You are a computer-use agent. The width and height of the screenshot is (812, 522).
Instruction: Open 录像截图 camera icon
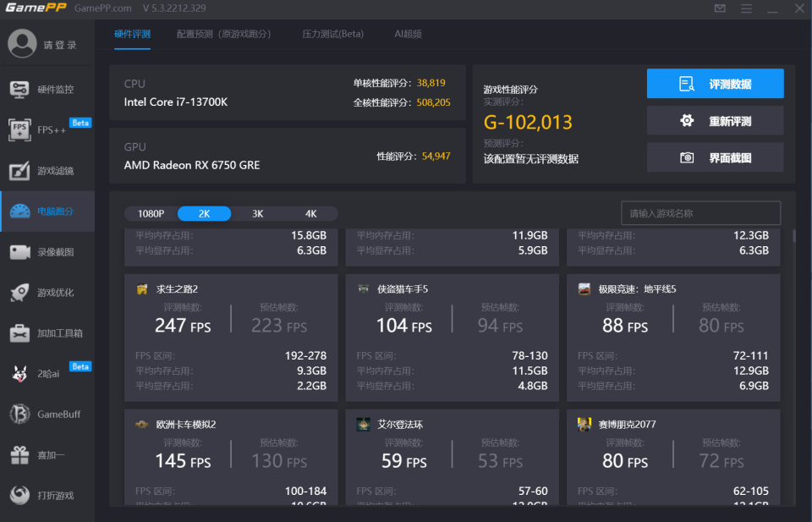point(20,252)
